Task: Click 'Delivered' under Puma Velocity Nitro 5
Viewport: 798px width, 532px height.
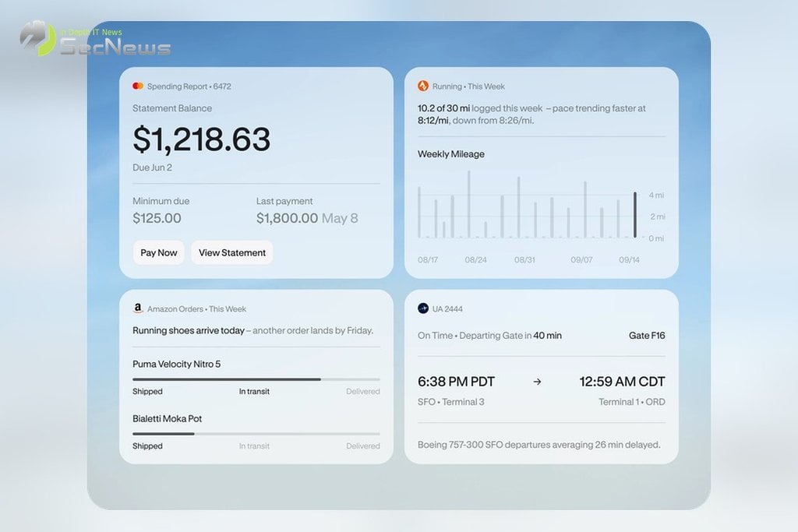Action: pos(363,392)
